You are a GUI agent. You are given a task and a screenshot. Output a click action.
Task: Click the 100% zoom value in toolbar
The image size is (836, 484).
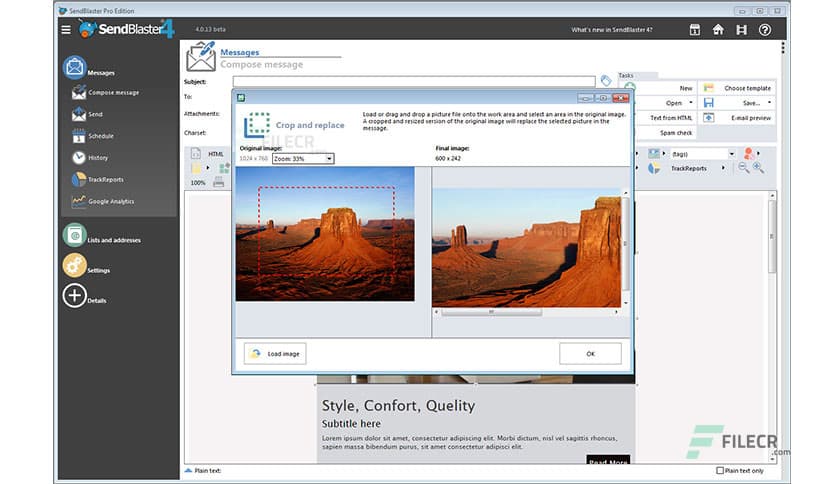[198, 183]
